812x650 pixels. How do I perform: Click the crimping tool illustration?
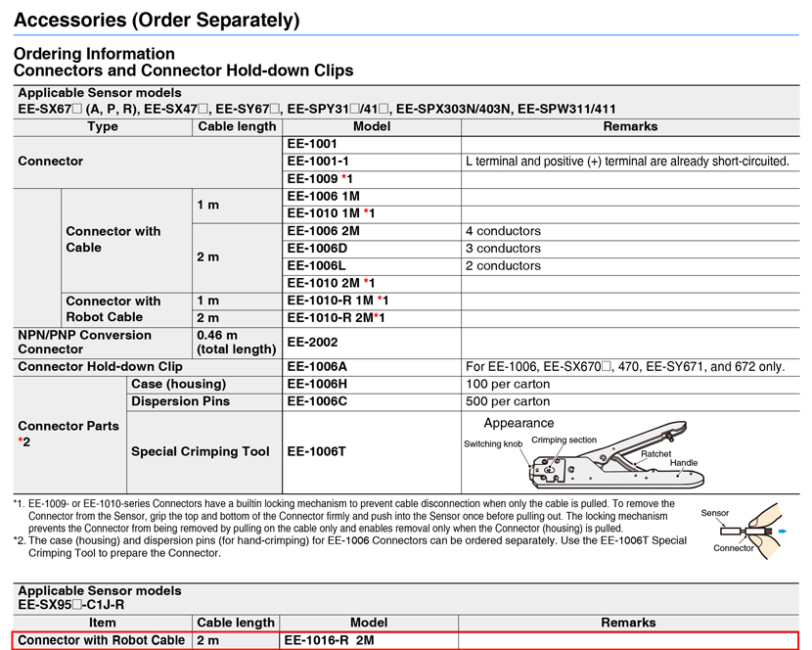pos(616,456)
